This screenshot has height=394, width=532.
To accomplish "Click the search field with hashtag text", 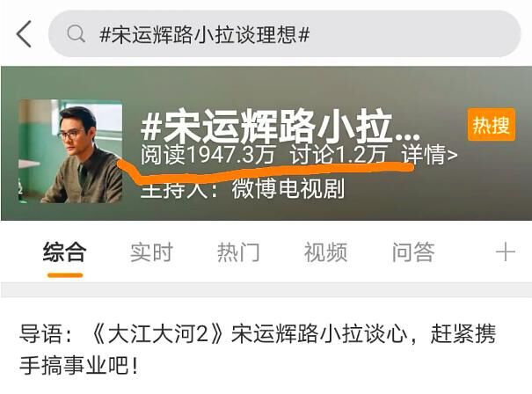I will coord(284,33).
